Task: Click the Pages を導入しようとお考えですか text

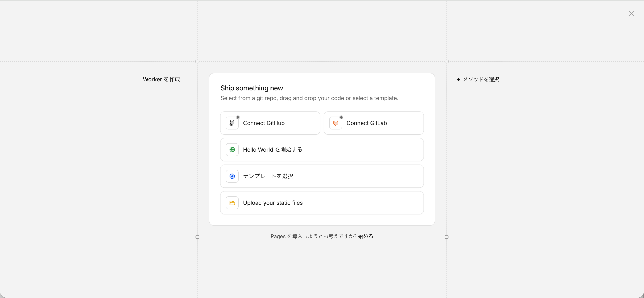Action: pyautogui.click(x=313, y=236)
